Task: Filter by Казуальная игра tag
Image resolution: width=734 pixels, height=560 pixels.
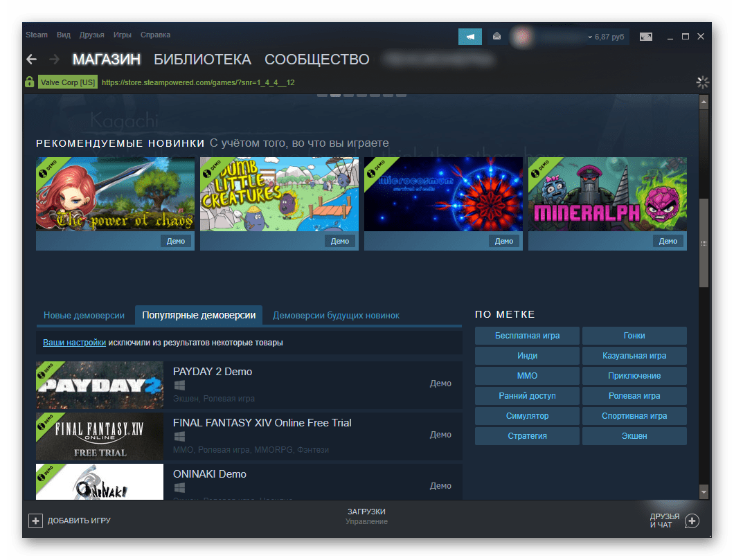Action: tap(634, 356)
